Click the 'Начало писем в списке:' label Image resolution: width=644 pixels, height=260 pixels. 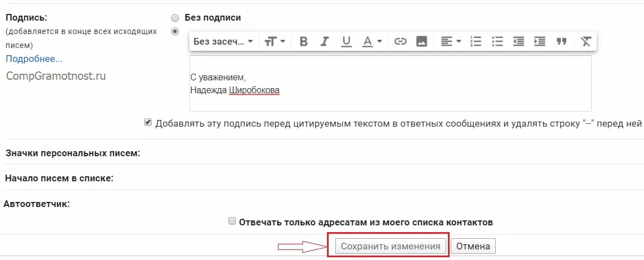tap(59, 179)
